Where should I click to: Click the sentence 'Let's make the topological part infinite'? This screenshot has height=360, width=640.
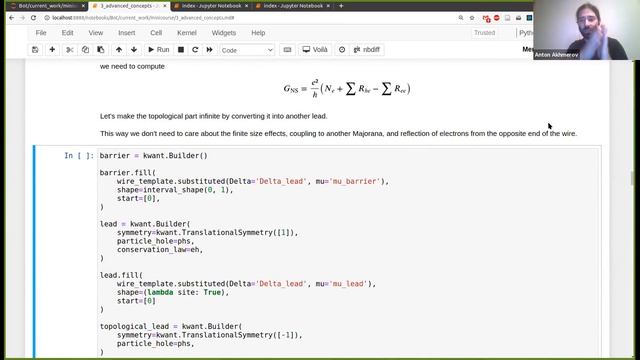pos(213,116)
